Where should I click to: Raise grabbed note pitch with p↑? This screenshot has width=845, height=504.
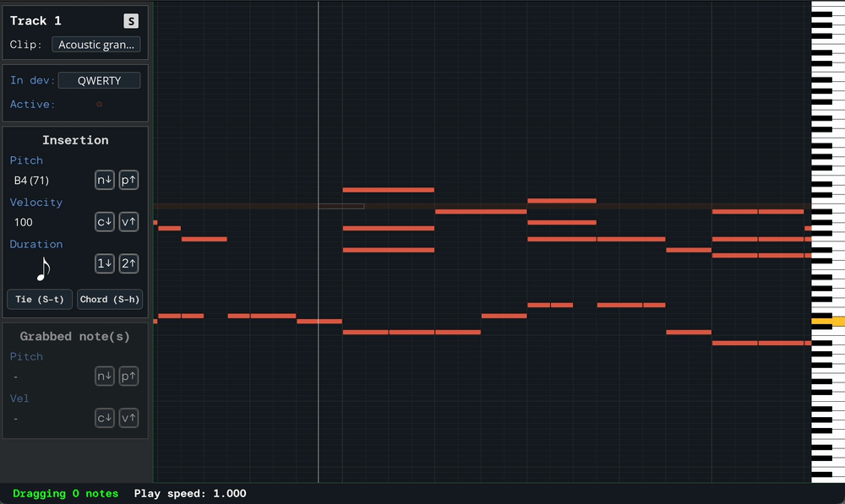coord(128,377)
